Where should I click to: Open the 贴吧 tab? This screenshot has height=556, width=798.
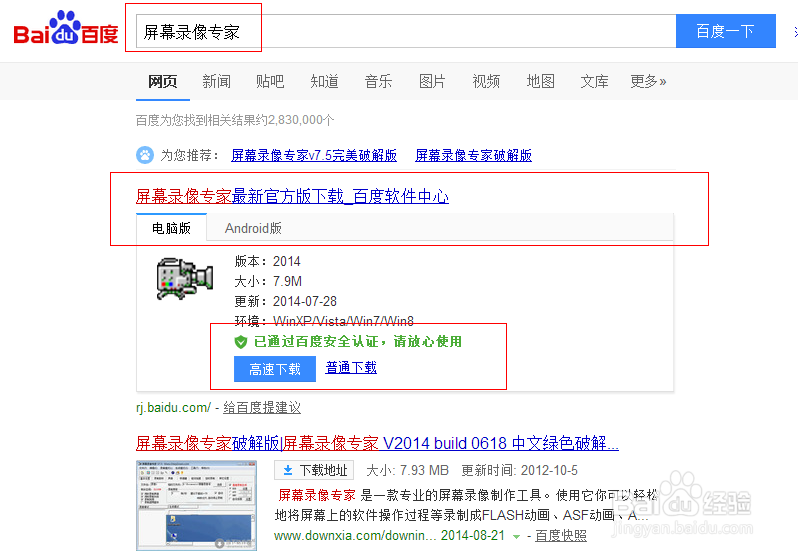coord(270,81)
